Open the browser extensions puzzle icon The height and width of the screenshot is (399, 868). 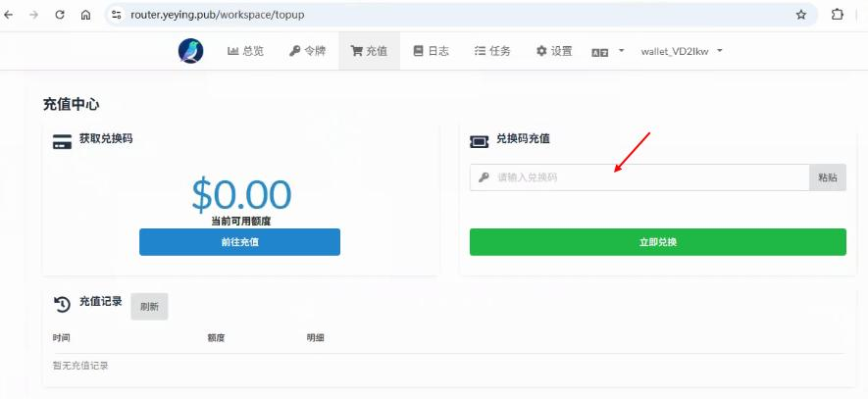(837, 15)
